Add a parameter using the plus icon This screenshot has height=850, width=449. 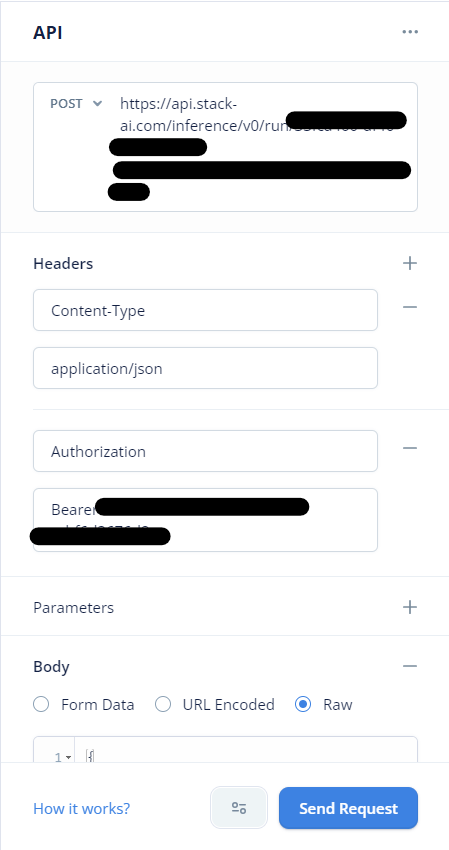point(410,607)
